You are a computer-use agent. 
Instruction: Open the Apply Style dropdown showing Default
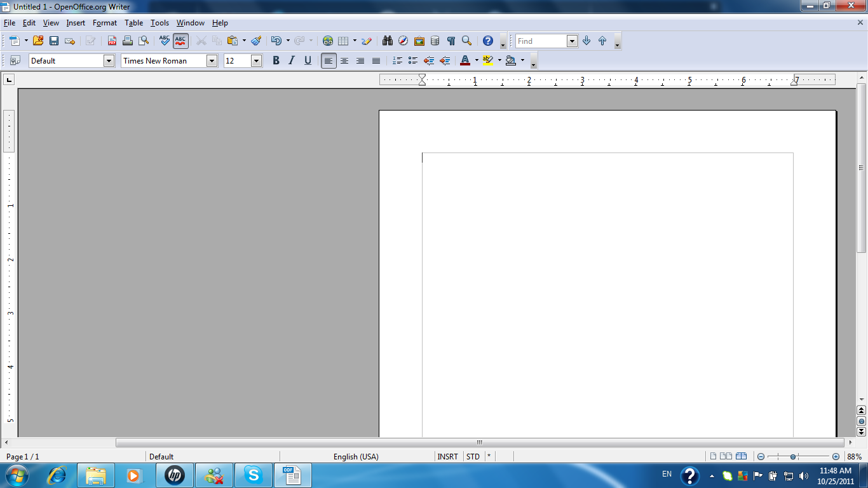coord(109,60)
